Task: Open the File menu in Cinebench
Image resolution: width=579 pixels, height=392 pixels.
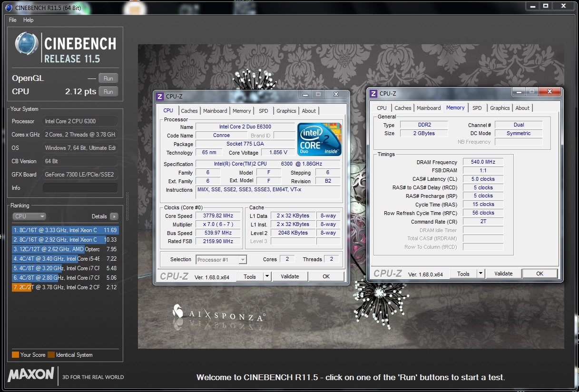Action: pyautogui.click(x=13, y=20)
